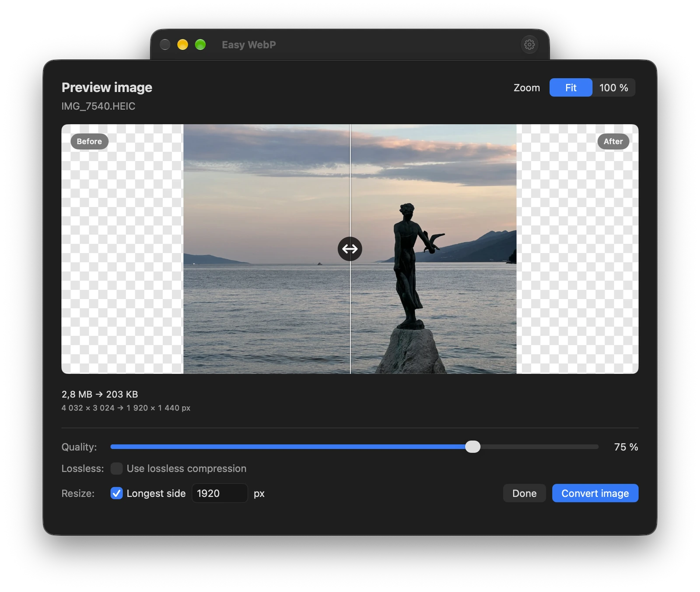Click the Zoom label
This screenshot has height=592, width=700.
click(527, 87)
